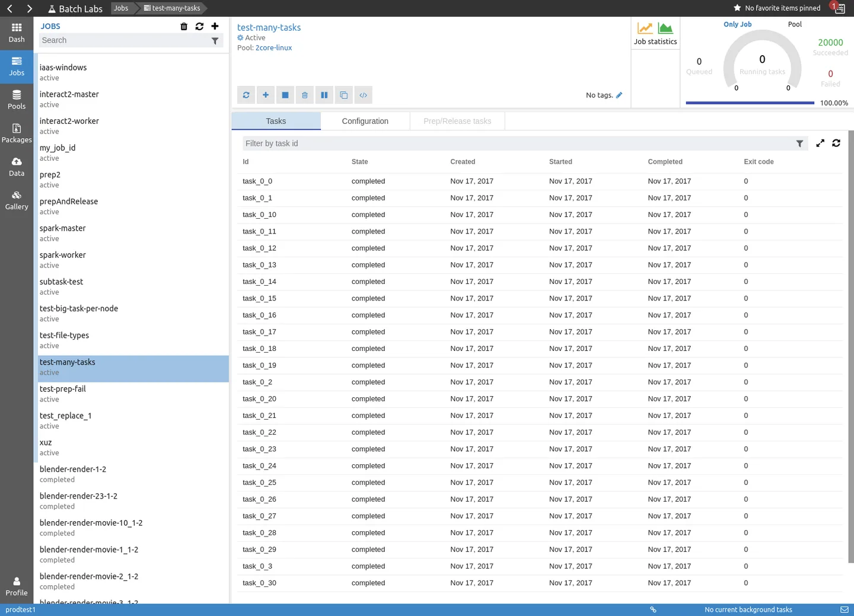Switch the gauge view to Pool
The height and width of the screenshot is (616, 854).
pos(795,24)
